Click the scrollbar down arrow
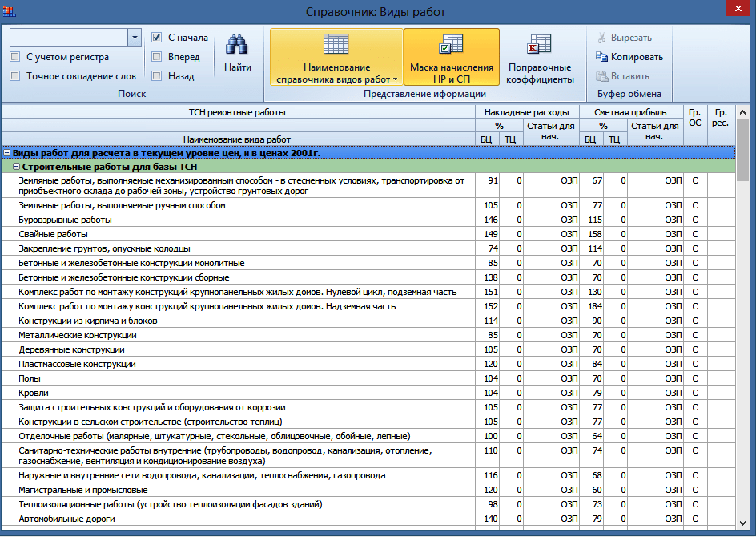This screenshot has width=756, height=537. [x=742, y=523]
